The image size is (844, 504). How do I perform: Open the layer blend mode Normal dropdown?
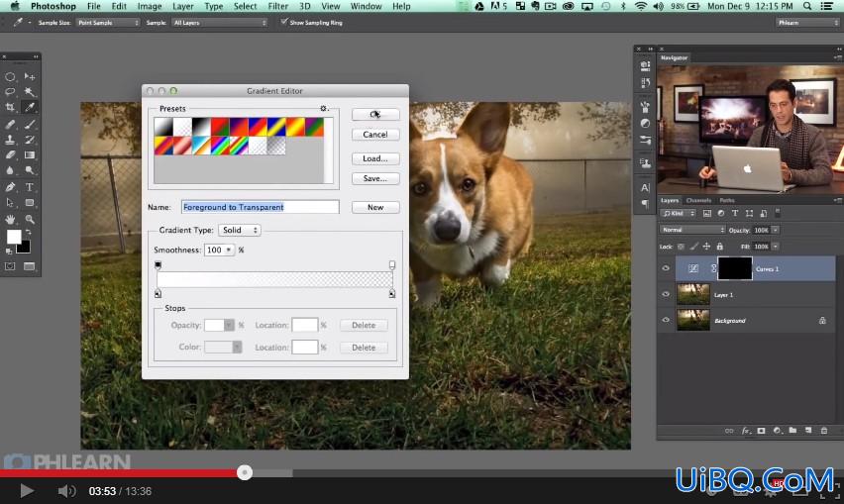coord(692,230)
